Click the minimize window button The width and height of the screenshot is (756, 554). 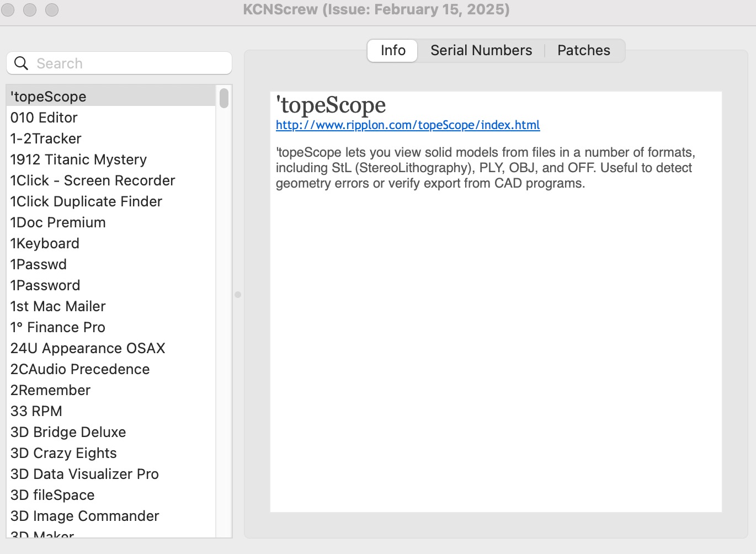click(30, 10)
